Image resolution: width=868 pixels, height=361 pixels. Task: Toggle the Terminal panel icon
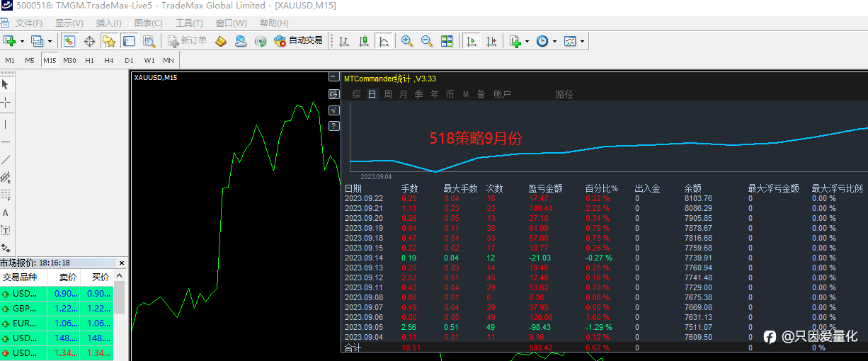coord(128,41)
